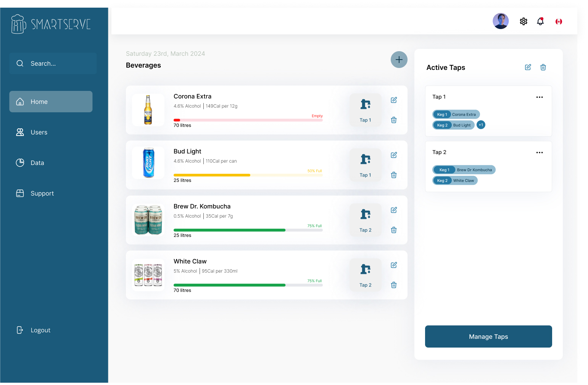Click the SmartServe logo
The height and width of the screenshot is (385, 588).
pyautogui.click(x=51, y=24)
